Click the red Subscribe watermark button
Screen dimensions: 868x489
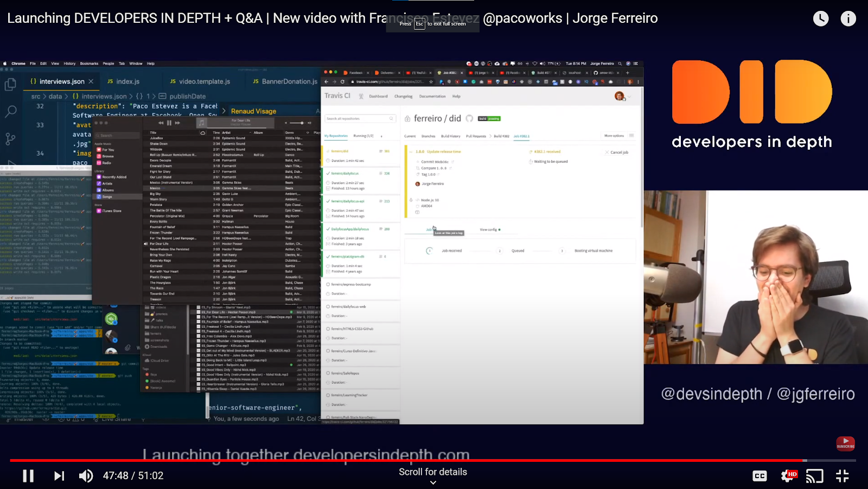click(845, 443)
